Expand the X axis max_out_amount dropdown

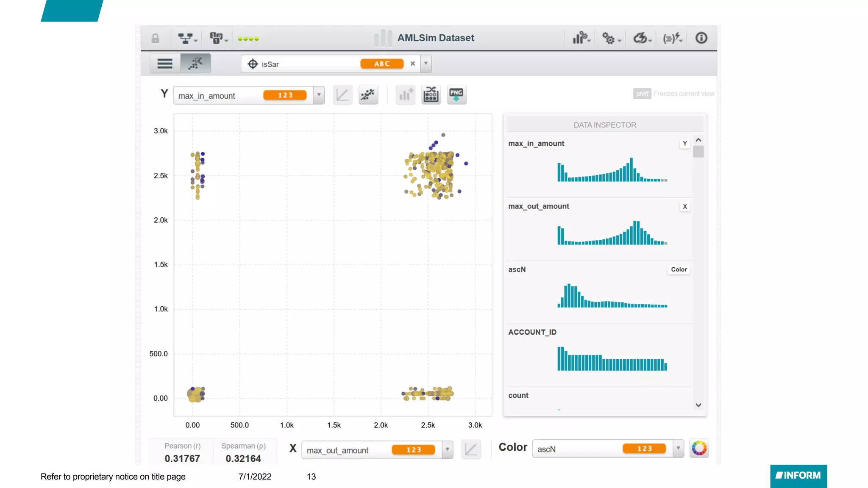[x=447, y=450]
